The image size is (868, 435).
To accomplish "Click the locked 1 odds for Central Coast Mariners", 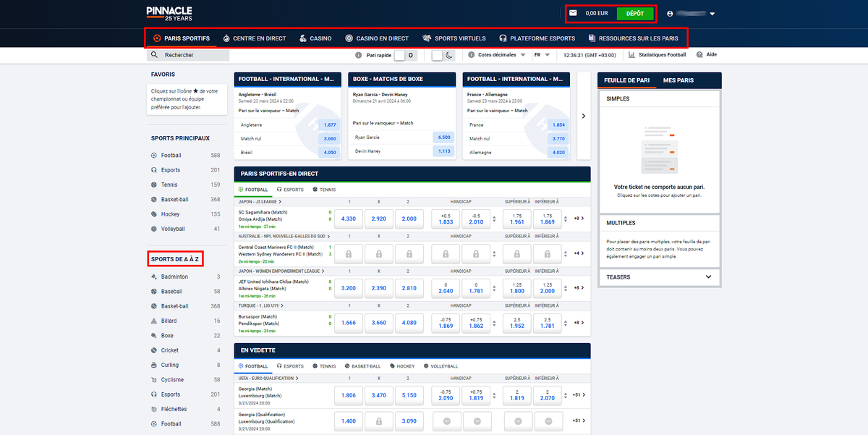I will pos(349,253).
